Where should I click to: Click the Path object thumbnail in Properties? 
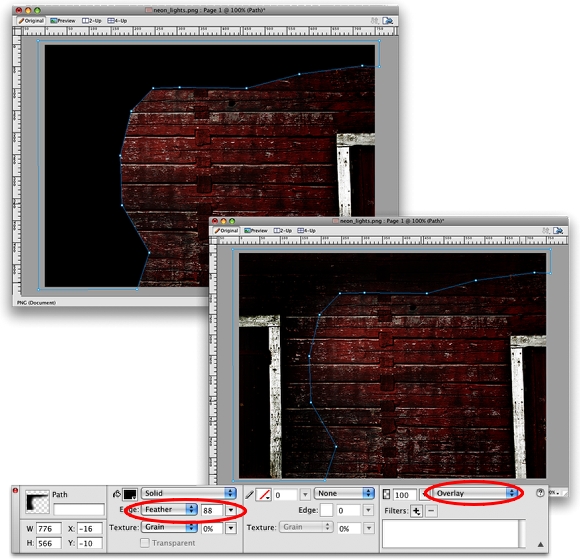[37, 502]
